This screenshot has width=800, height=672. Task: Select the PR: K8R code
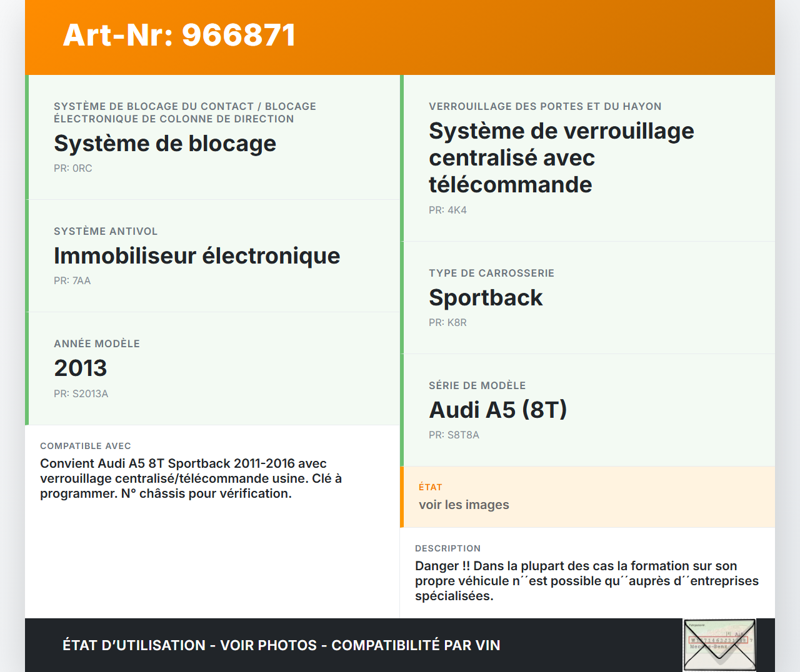point(447,322)
